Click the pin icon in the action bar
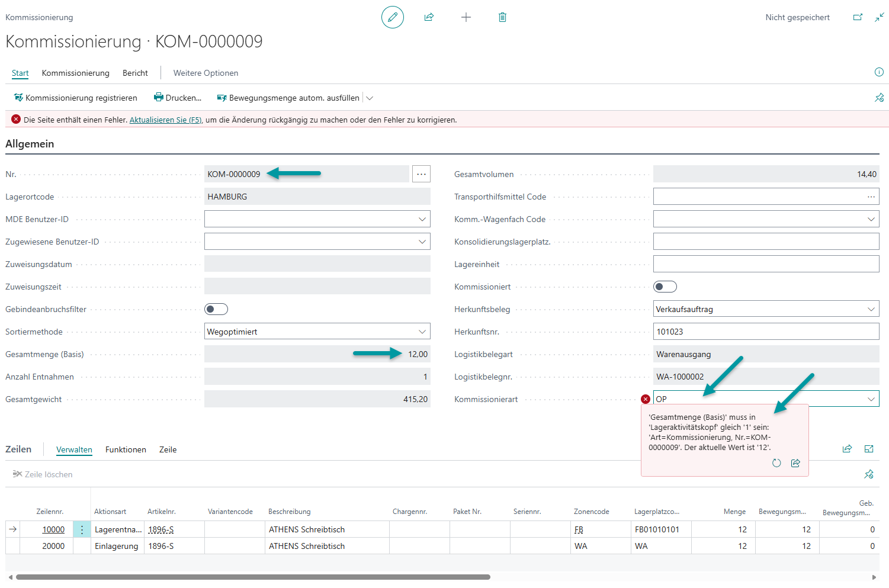 [x=879, y=98]
